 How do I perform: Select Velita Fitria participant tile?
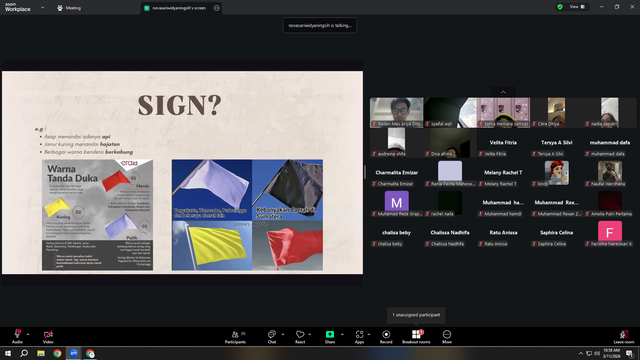click(503, 142)
